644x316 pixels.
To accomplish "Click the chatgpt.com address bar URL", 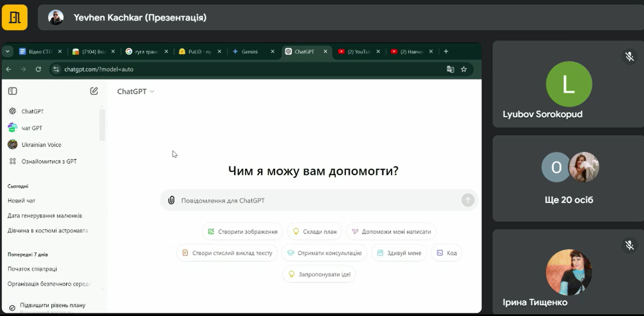I will (x=99, y=69).
